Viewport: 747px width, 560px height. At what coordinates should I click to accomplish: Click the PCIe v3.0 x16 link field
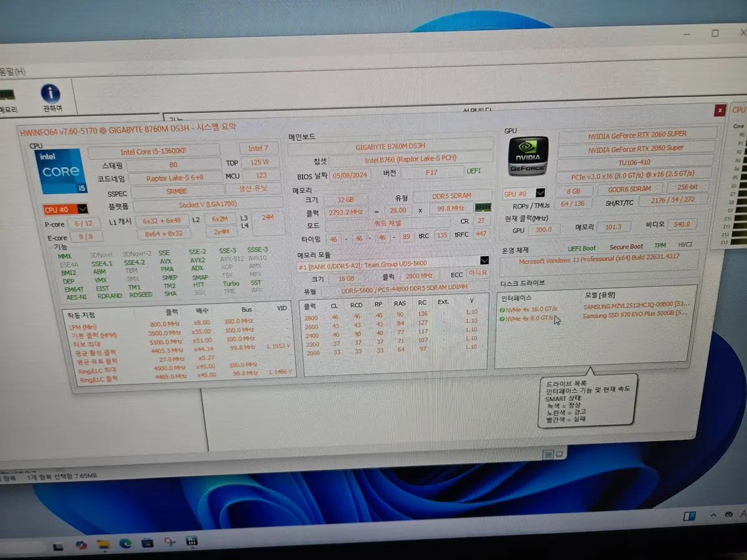[x=632, y=175]
